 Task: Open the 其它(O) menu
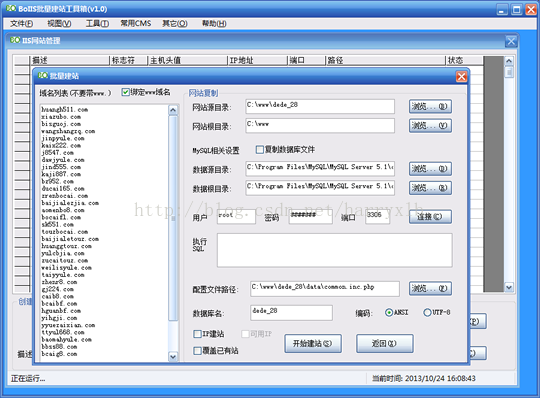(x=175, y=23)
